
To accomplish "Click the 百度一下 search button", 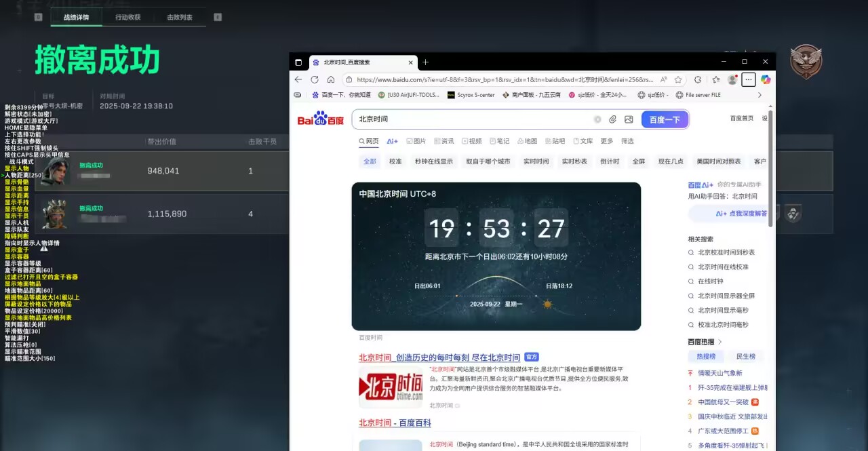I will [664, 119].
